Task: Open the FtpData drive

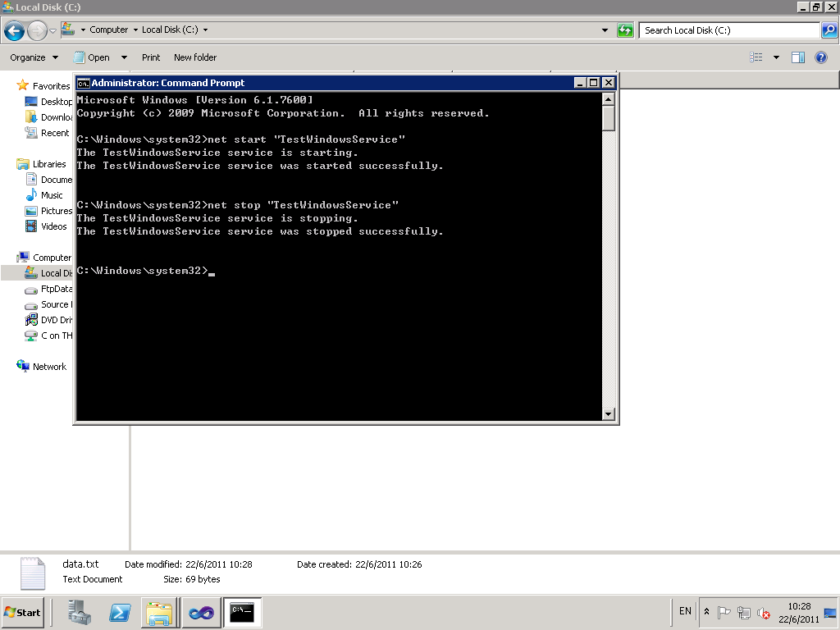Action: pos(48,289)
